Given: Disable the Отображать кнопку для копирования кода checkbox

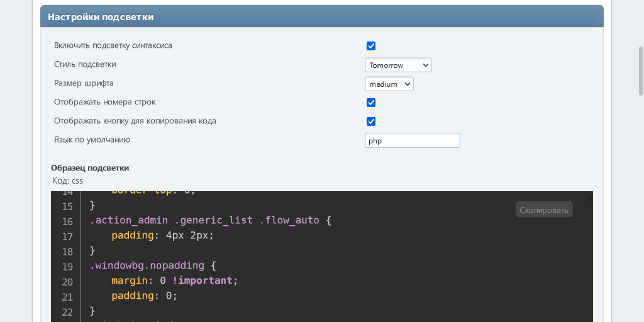Looking at the screenshot, I should (371, 121).
